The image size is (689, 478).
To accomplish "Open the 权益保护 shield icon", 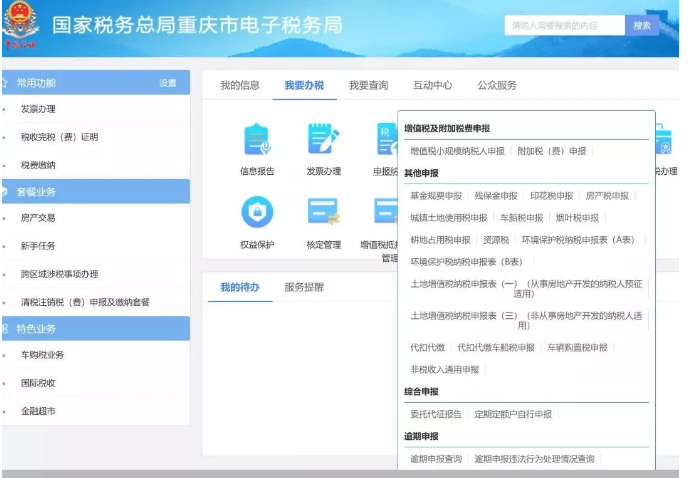I will [257, 212].
